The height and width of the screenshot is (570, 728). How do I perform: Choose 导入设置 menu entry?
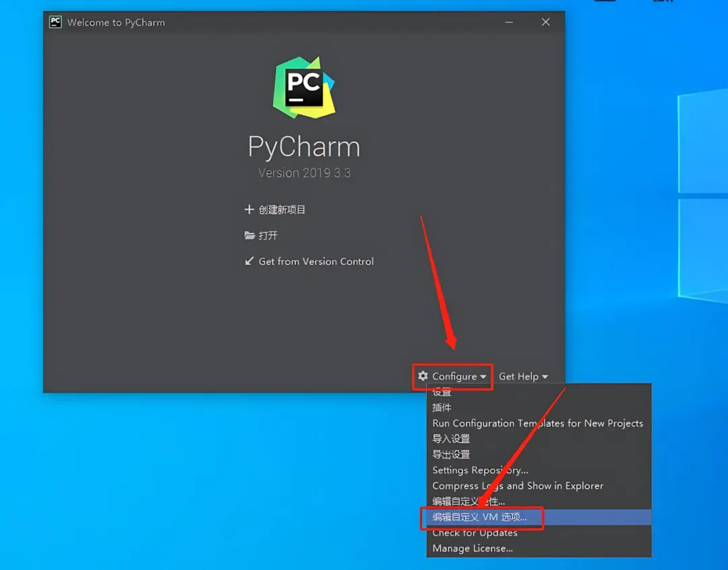click(539, 439)
